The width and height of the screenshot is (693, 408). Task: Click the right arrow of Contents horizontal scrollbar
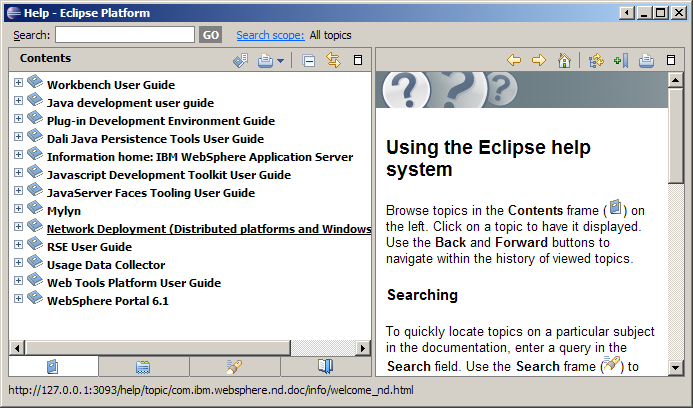click(363, 348)
